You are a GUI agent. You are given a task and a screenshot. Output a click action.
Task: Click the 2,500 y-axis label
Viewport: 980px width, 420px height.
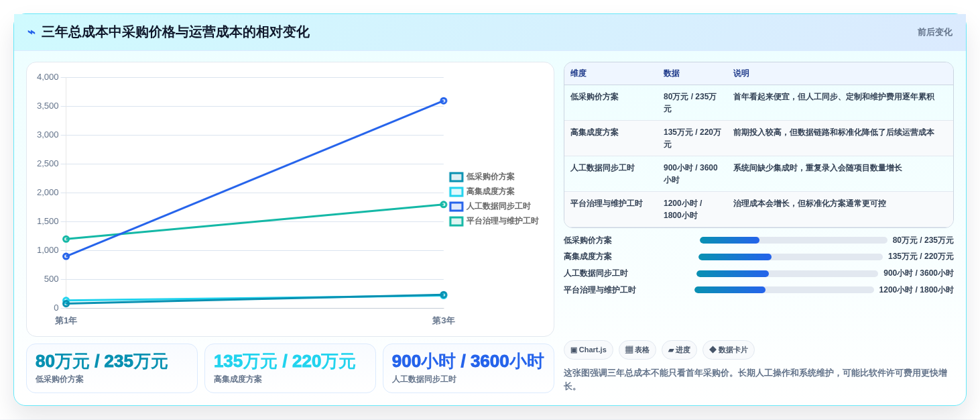48,164
